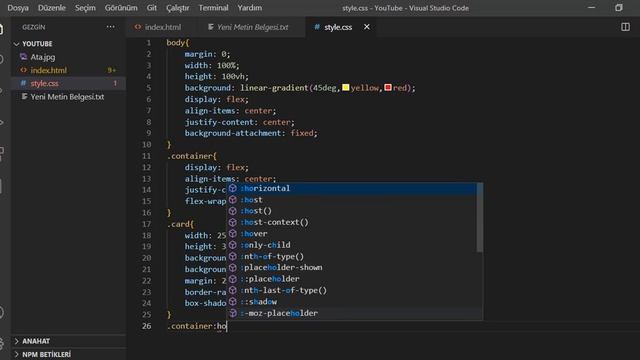640x360 pixels.
Task: Click line number 26 in the gutter
Action: click(147, 326)
